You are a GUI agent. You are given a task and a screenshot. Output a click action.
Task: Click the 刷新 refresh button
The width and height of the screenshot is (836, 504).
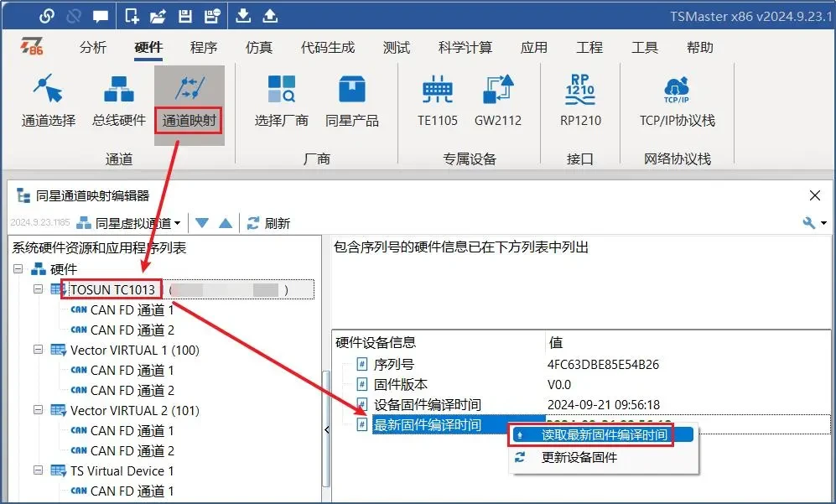[x=268, y=223]
